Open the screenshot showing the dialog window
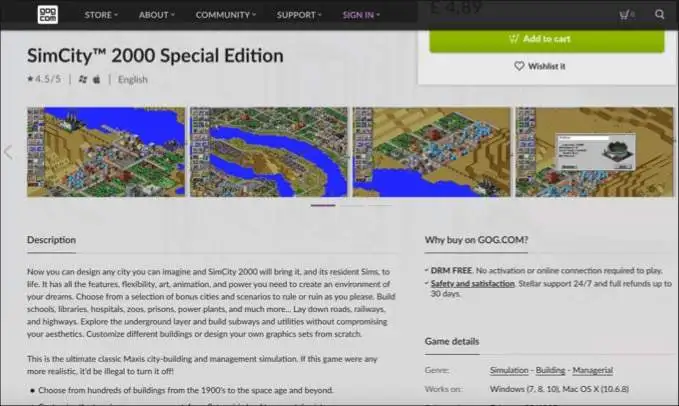The width and height of the screenshot is (679, 406). tap(596, 151)
